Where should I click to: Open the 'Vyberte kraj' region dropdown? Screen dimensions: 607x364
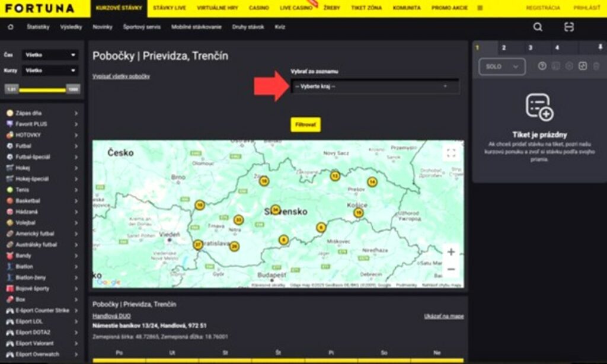[375, 87]
